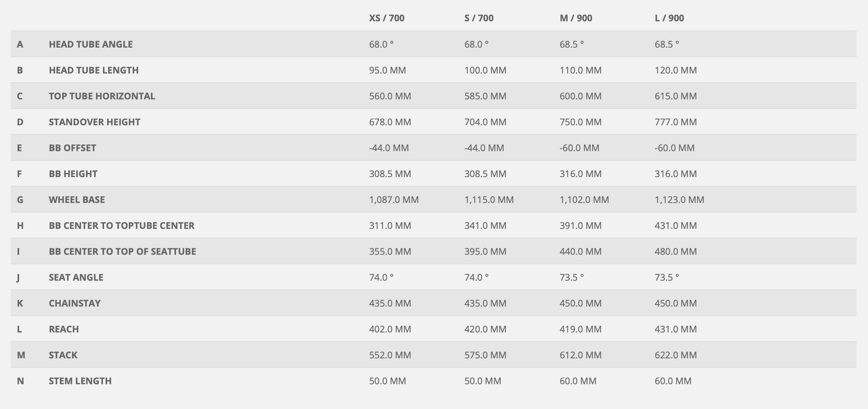Viewport: 868px width, 409px height.
Task: Click the CHAINSTAY row label
Action: pyautogui.click(x=75, y=303)
